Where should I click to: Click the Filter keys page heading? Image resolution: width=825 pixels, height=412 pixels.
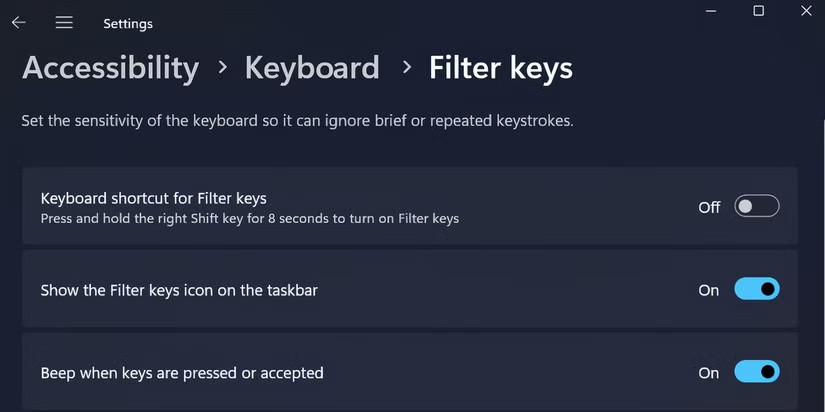click(x=501, y=67)
